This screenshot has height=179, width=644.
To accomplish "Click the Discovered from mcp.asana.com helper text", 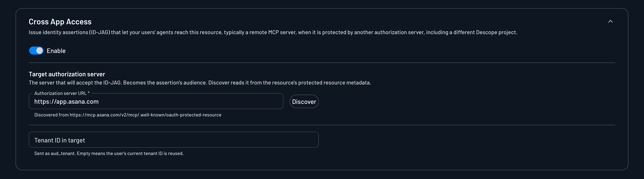I will click(128, 115).
